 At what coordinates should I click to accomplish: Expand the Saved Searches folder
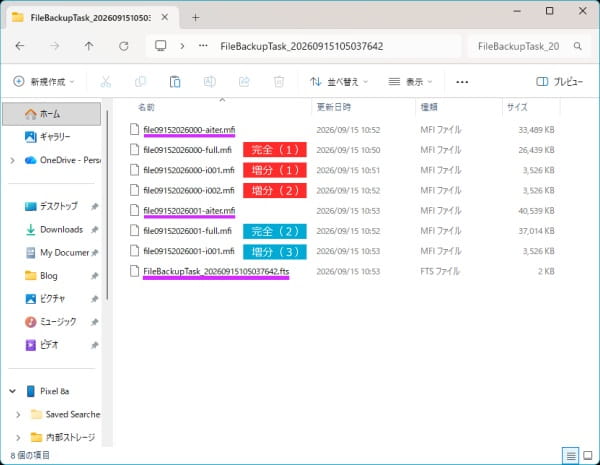click(x=18, y=414)
